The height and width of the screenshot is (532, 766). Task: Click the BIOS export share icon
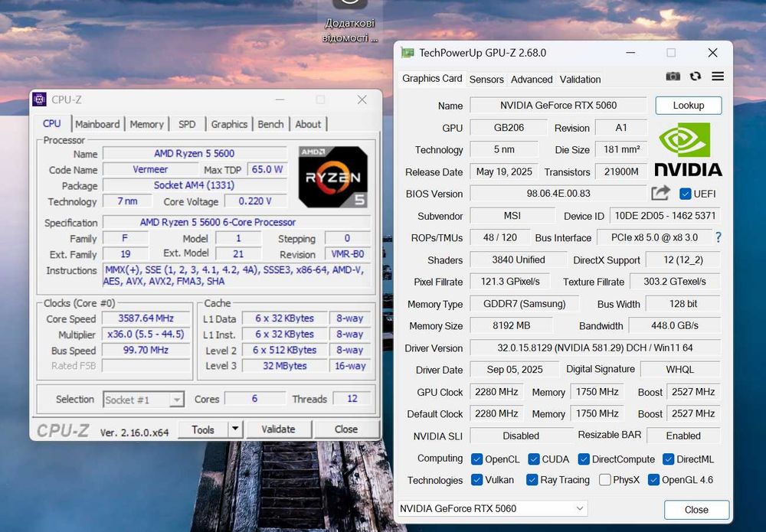(x=660, y=193)
